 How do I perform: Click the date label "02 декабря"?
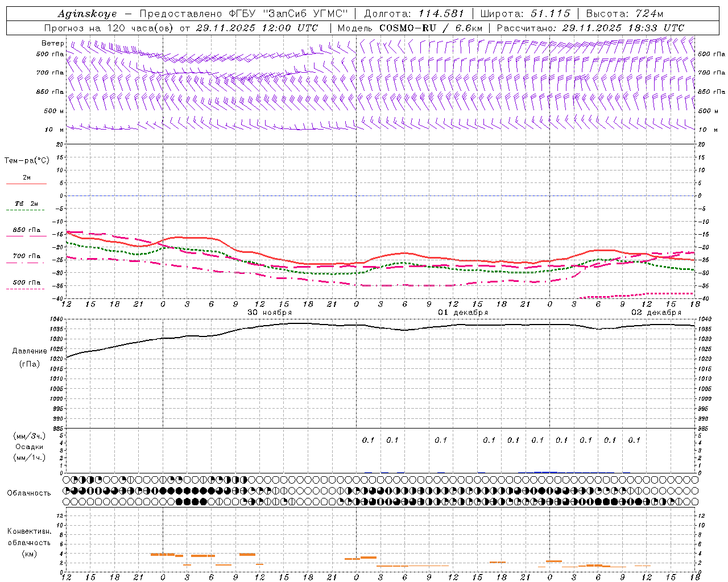point(656,313)
